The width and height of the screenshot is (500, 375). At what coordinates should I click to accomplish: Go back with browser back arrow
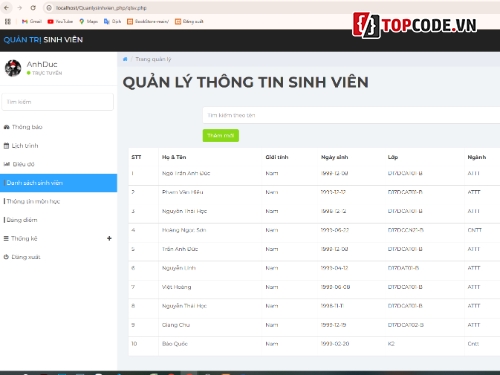(7, 8)
